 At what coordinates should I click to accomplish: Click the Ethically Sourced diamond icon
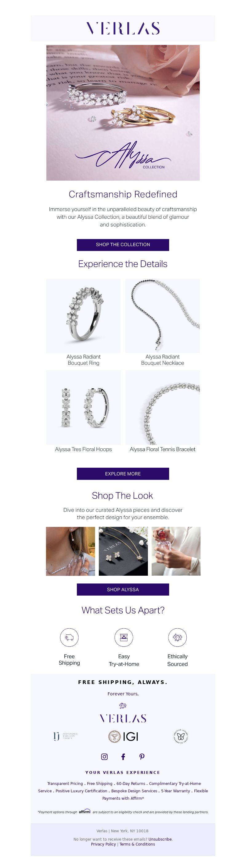coord(177,638)
